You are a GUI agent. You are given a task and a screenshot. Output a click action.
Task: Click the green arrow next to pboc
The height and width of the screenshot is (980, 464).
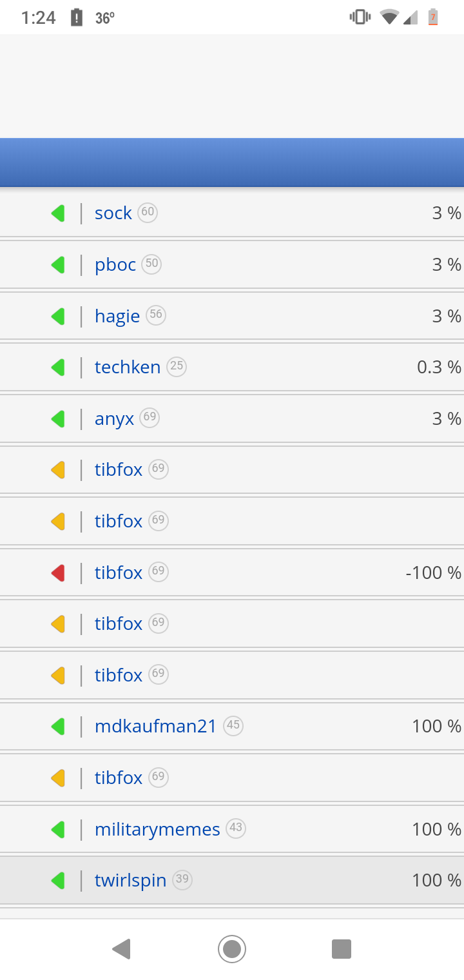(58, 264)
